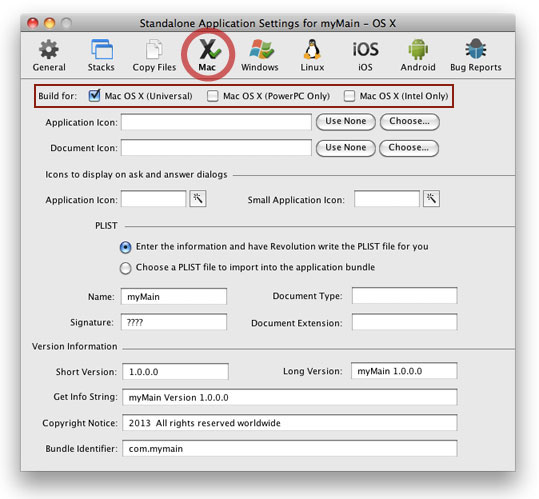Click the dialog Application Icon ID field

pyautogui.click(x=153, y=199)
